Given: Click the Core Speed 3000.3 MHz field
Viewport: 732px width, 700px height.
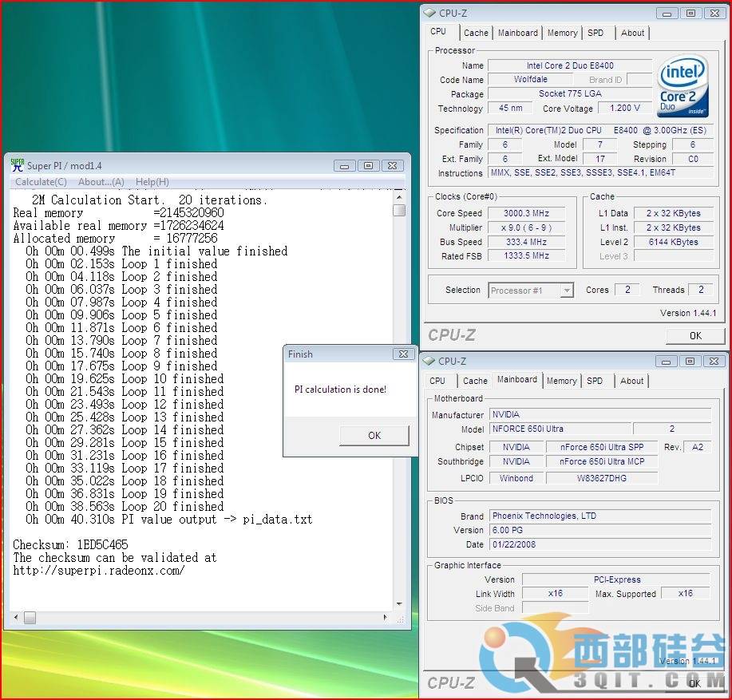Looking at the screenshot, I should 527,213.
